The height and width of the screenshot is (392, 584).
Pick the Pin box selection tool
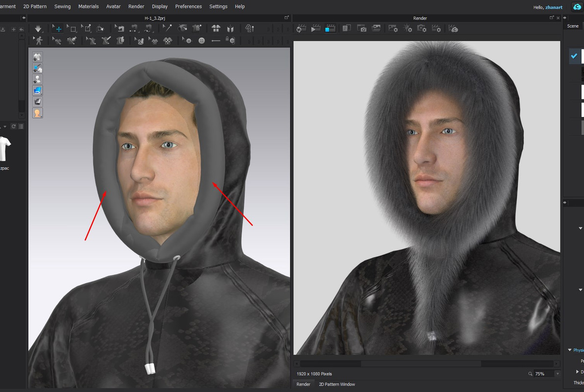(86, 28)
